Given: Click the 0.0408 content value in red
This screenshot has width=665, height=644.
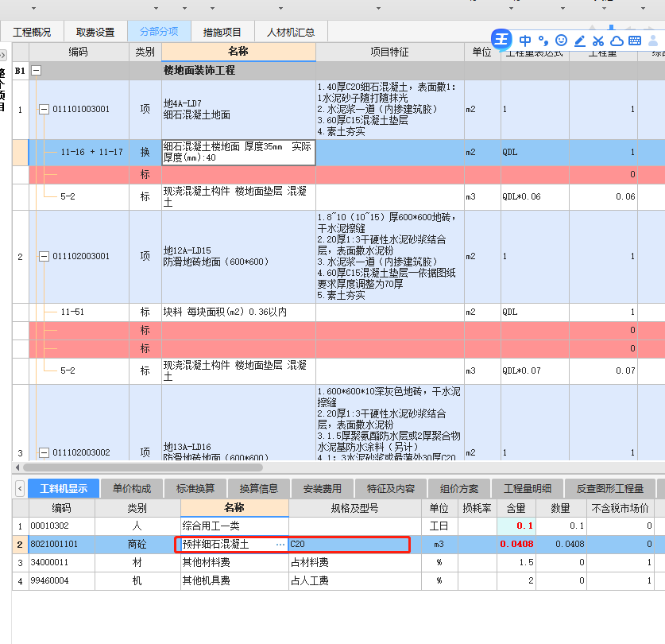Looking at the screenshot, I should point(516,545).
